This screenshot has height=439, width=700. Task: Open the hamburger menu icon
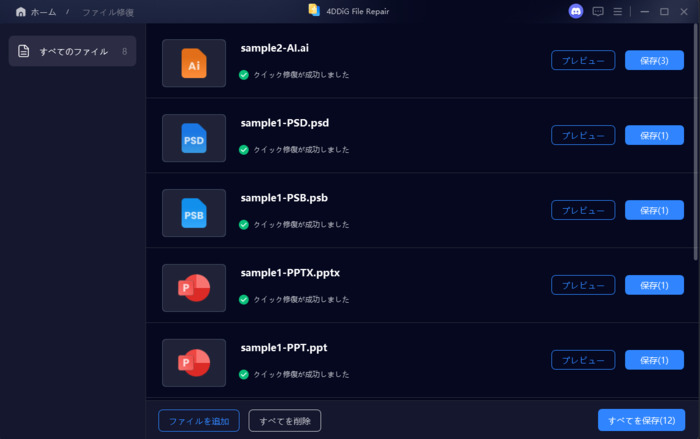(x=617, y=12)
